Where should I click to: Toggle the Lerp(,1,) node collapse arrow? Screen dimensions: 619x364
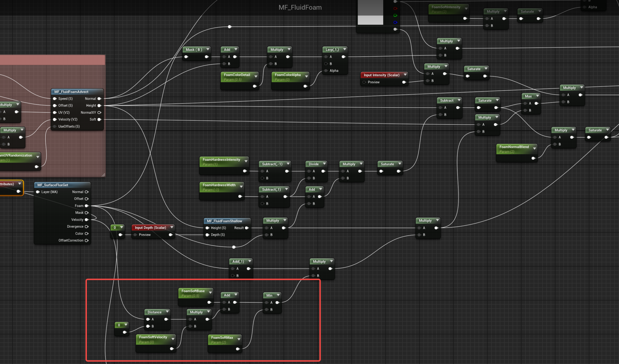tap(345, 49)
